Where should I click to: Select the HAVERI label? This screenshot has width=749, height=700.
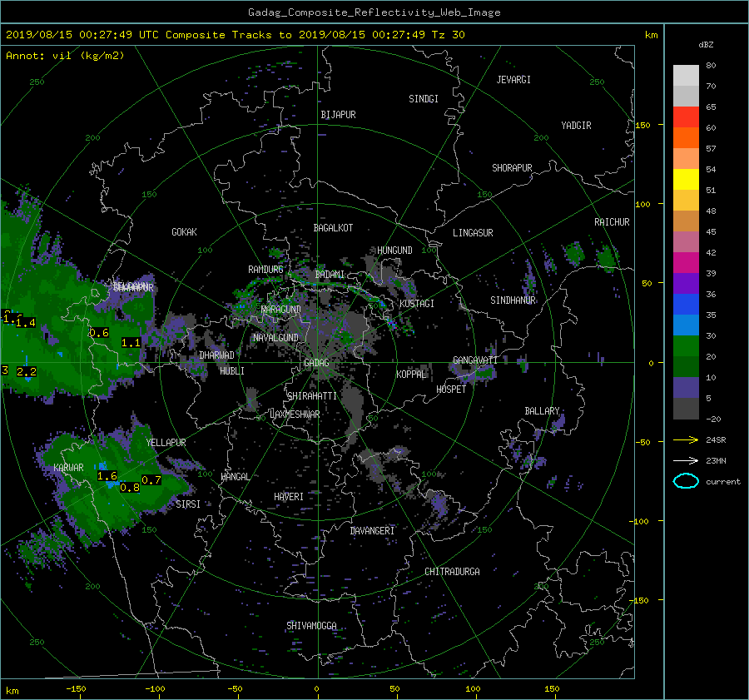point(289,497)
